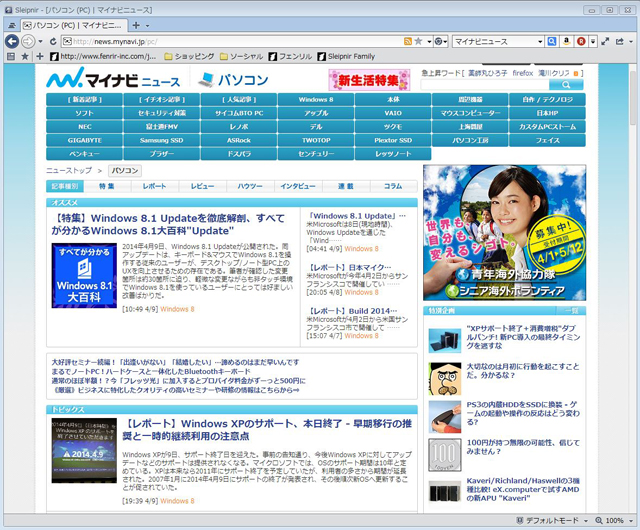Expand the search engines list arrow
The width and height of the screenshot is (640, 530).
[593, 42]
